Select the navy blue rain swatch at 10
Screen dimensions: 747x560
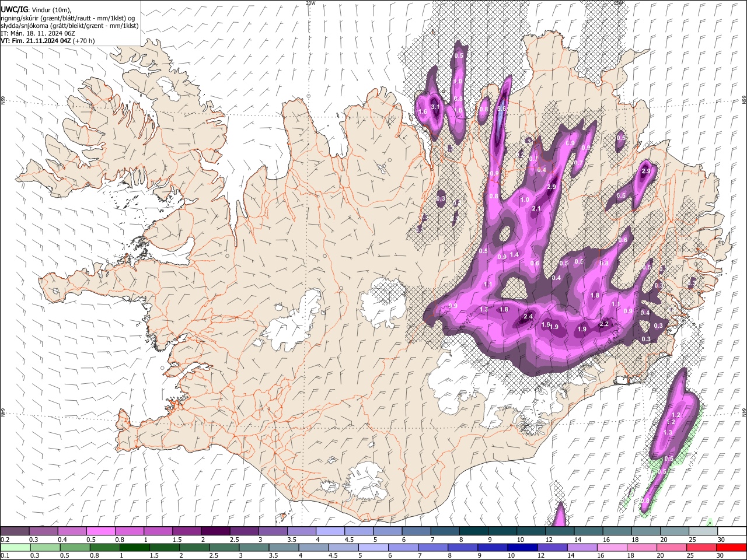[522, 548]
